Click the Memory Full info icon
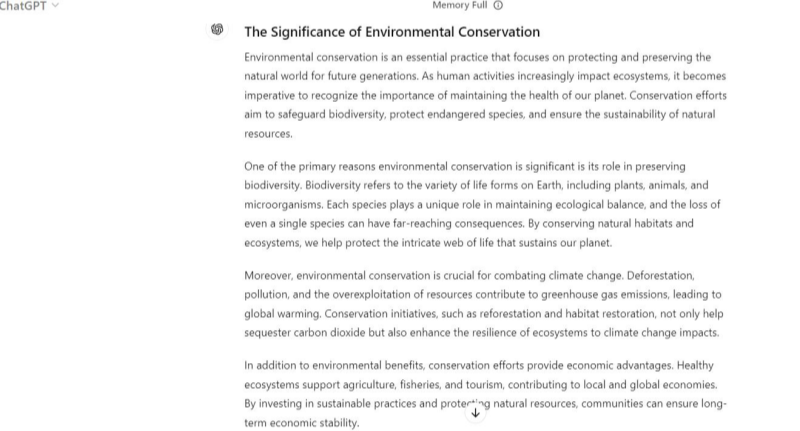 498,6
